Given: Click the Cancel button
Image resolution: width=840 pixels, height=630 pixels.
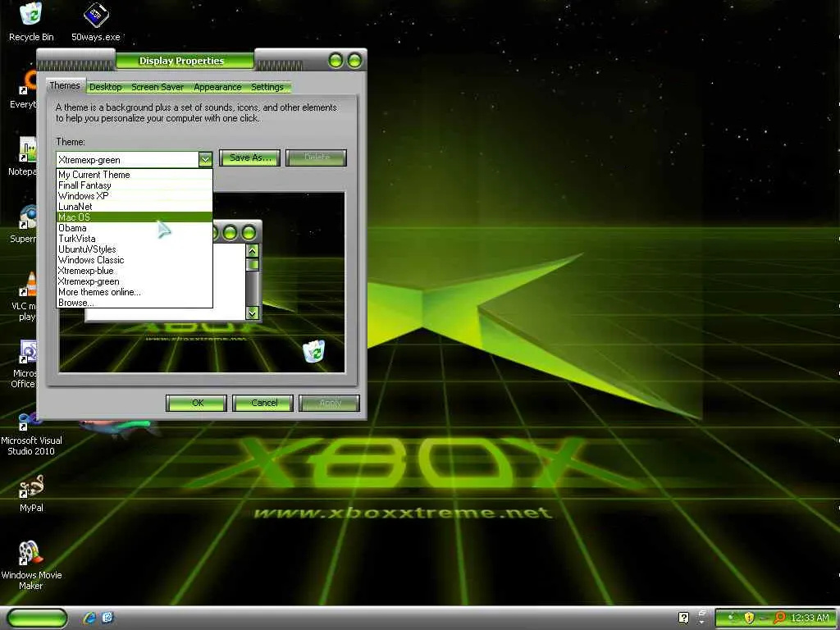Looking at the screenshot, I should 263,403.
